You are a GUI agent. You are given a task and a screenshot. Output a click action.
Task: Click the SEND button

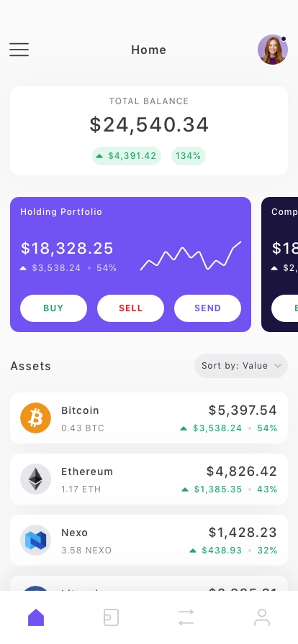pos(207,308)
